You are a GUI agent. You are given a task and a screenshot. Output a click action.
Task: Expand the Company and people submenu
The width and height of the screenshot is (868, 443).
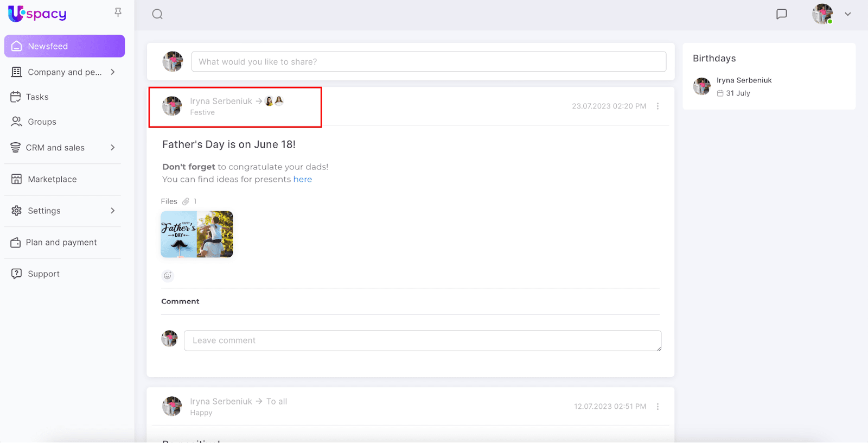click(x=113, y=72)
